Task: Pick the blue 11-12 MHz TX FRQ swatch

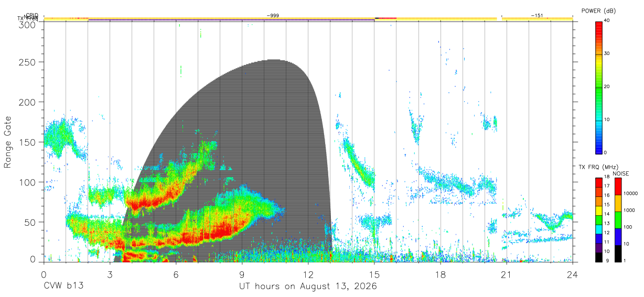Action: coord(598,239)
